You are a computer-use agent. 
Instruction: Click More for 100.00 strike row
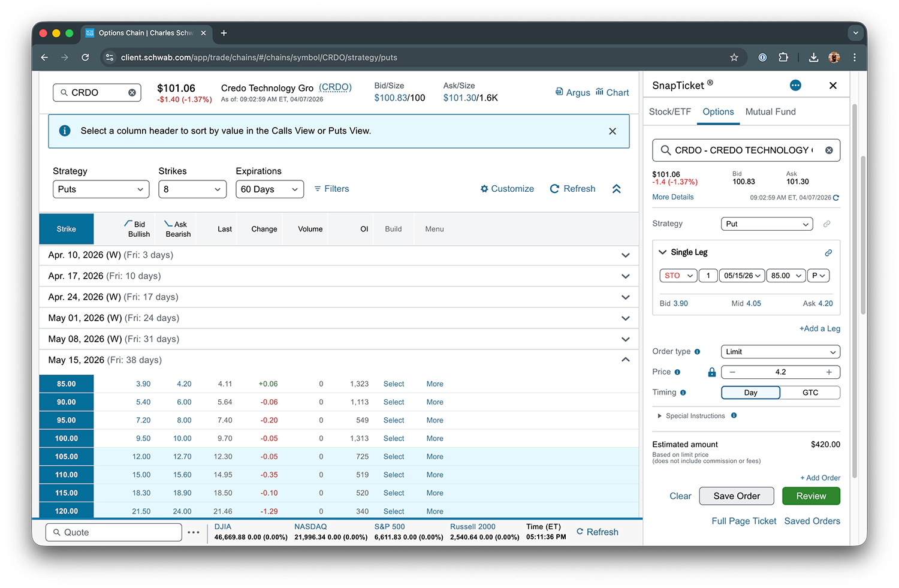click(435, 439)
